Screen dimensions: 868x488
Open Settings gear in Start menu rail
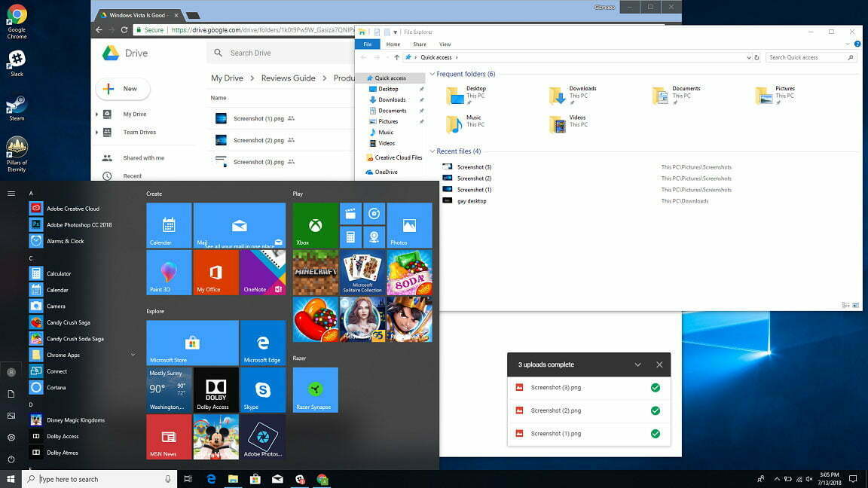(x=11, y=437)
